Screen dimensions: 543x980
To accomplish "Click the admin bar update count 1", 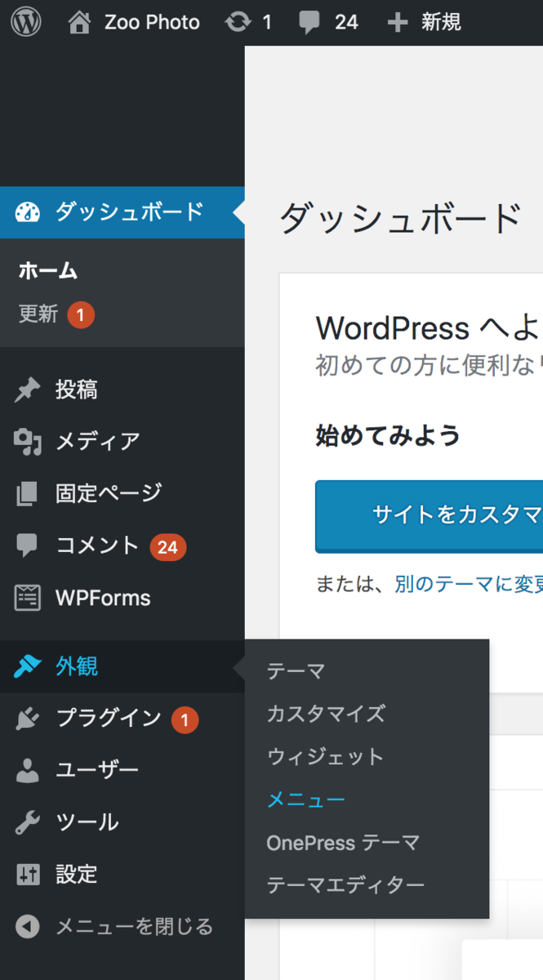I will (x=267, y=23).
